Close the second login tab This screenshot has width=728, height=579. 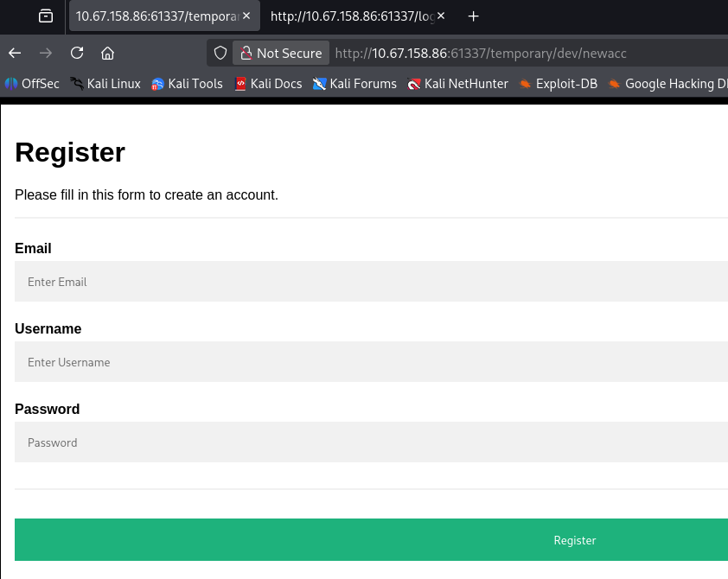[x=441, y=16]
